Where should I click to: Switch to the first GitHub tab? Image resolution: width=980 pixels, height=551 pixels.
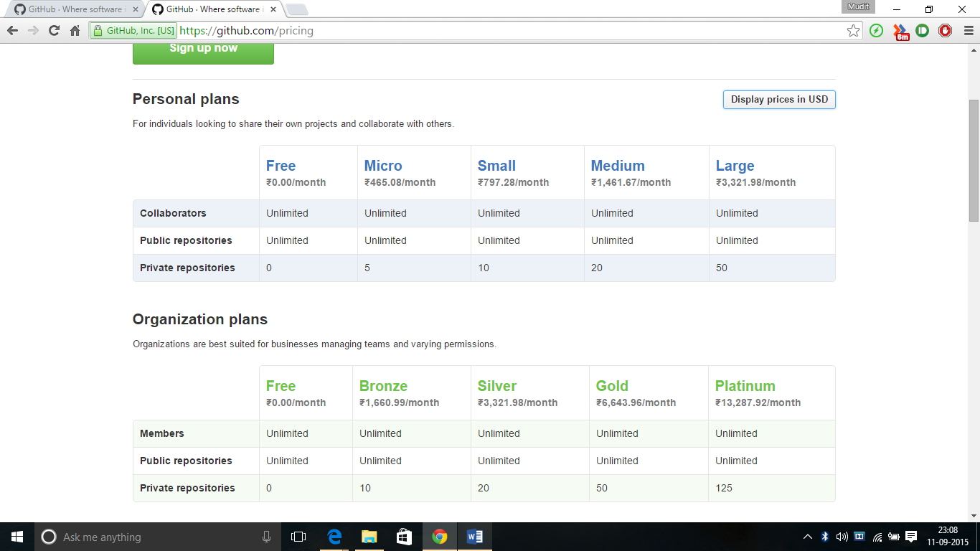click(73, 9)
